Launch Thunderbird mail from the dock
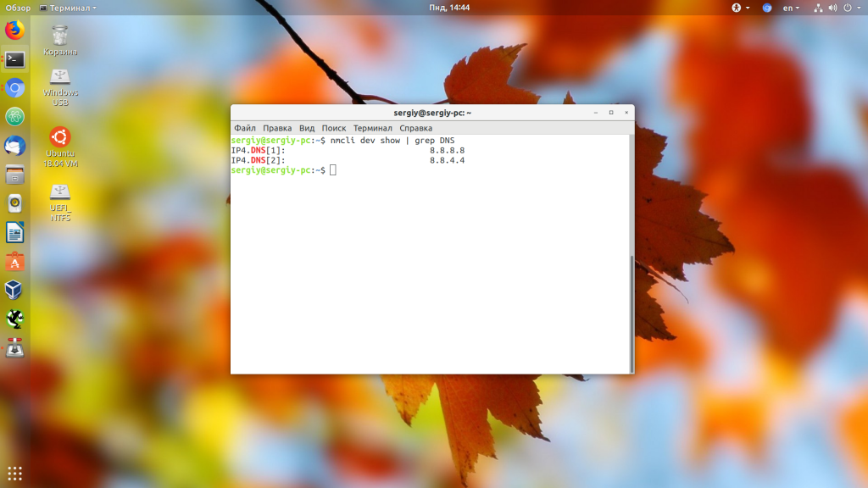 [14, 146]
